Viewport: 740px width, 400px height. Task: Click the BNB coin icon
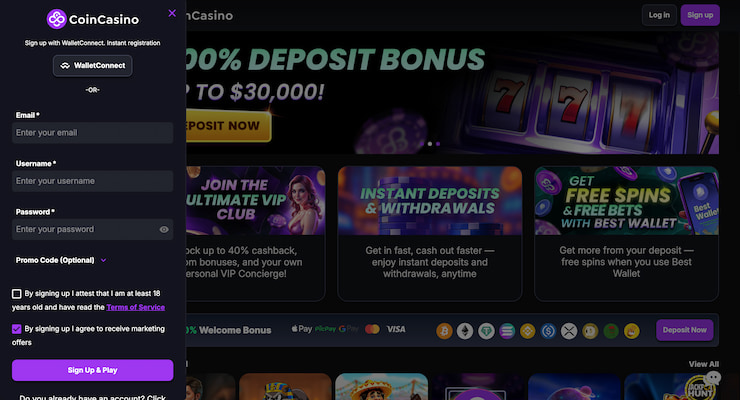tap(528, 331)
